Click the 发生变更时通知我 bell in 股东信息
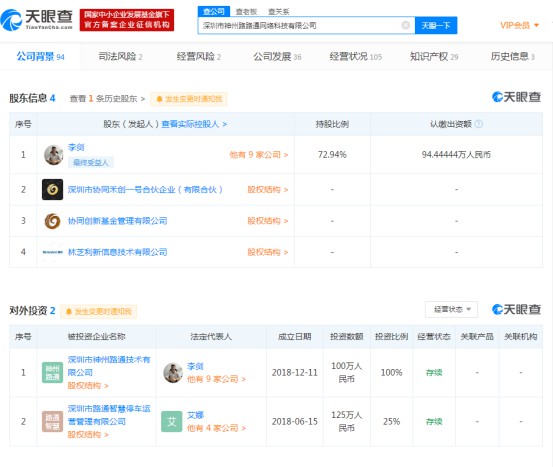The image size is (553, 467). (189, 99)
